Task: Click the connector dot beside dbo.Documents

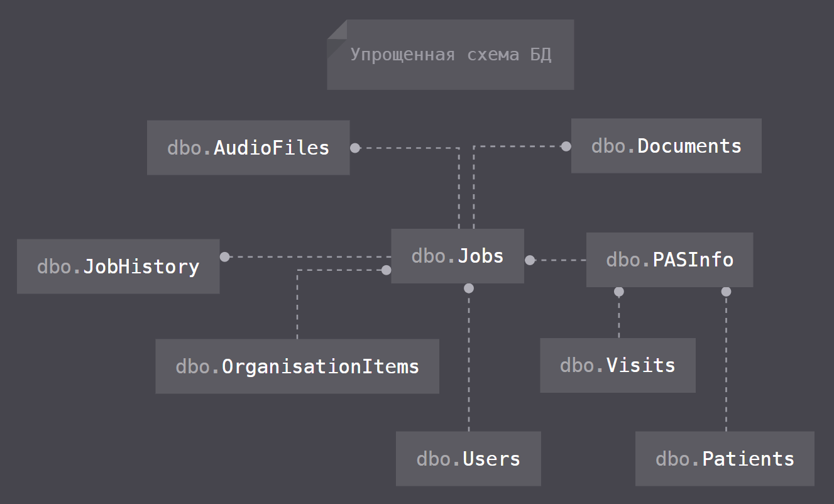Action: [x=566, y=146]
